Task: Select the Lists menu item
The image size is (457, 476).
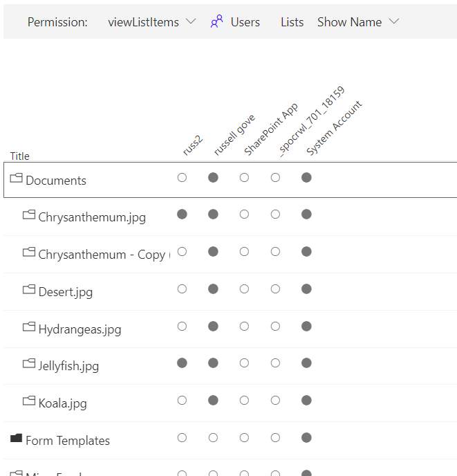Action: click(292, 22)
